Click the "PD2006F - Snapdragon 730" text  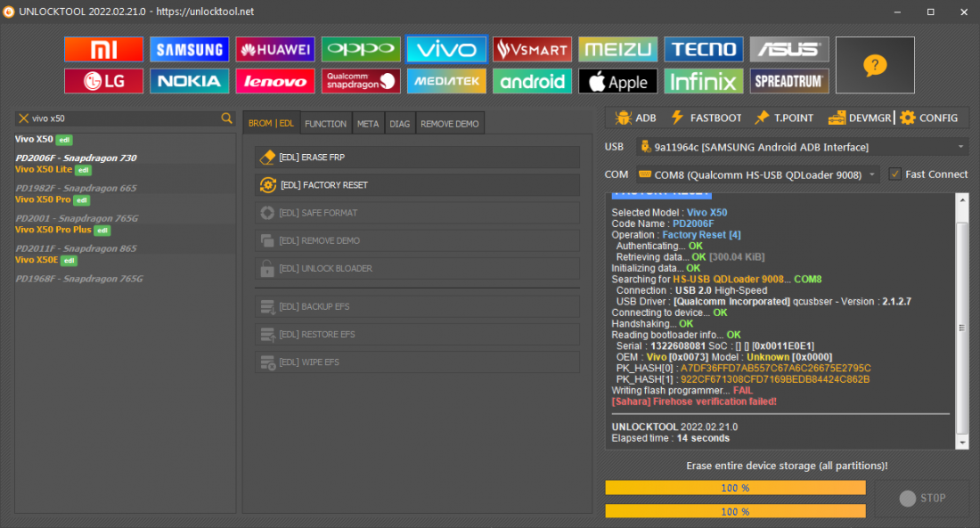click(x=77, y=158)
